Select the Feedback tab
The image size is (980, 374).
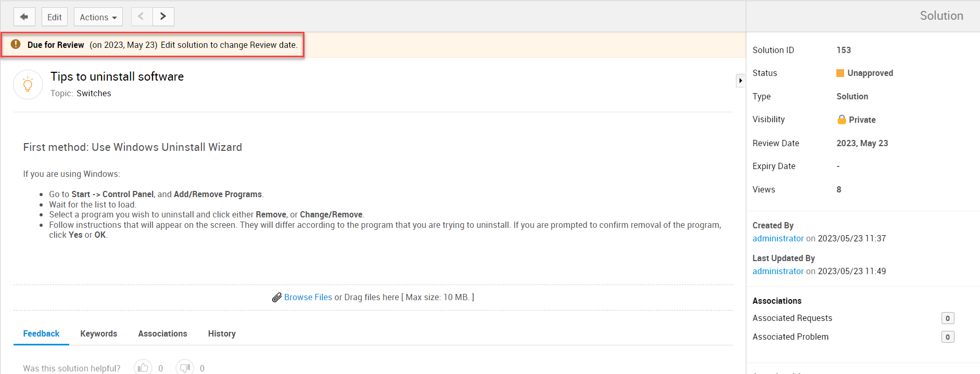point(41,333)
